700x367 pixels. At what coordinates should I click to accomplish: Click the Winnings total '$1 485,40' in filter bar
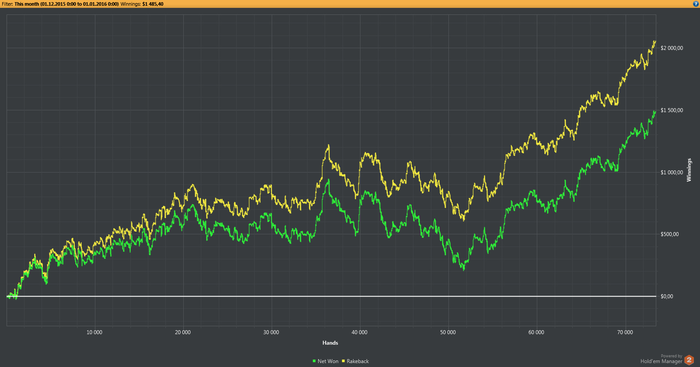pyautogui.click(x=153, y=4)
